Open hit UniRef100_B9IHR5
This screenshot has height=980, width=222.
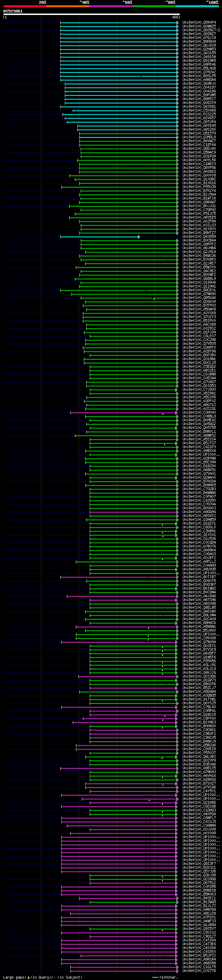(199, 61)
